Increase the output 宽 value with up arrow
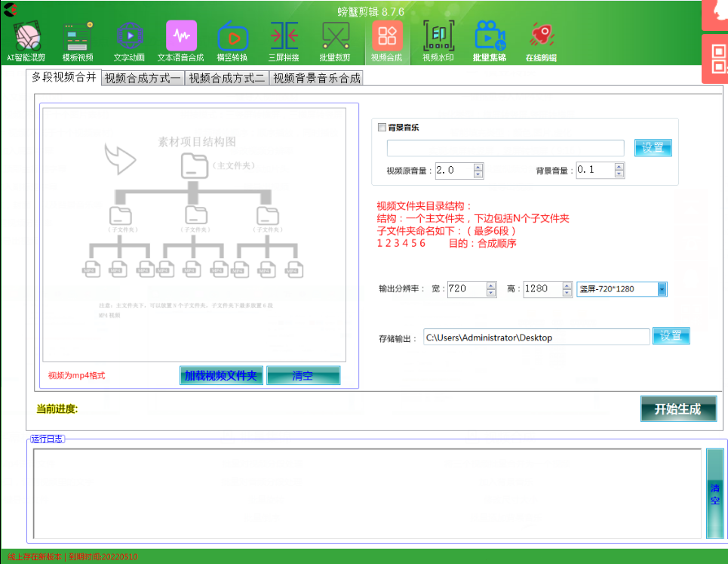This screenshot has width=728, height=564. point(491,285)
